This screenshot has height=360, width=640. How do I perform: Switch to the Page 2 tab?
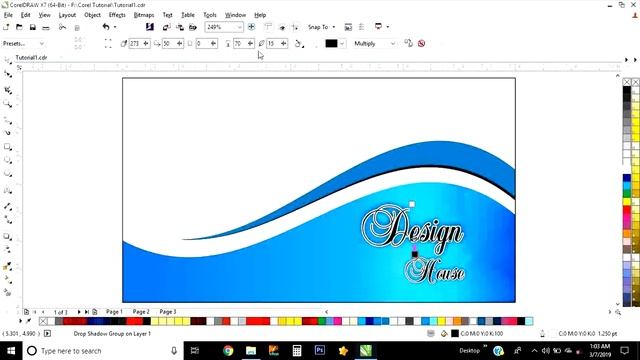click(x=141, y=311)
